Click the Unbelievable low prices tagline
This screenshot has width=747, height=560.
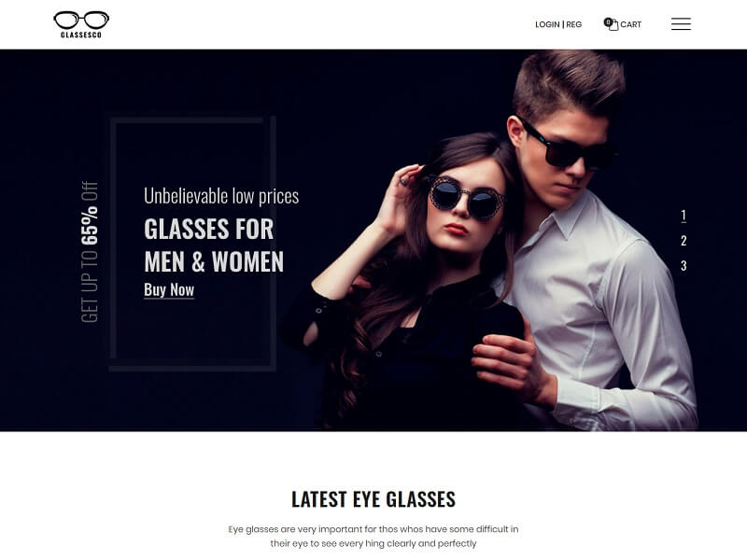pos(221,196)
